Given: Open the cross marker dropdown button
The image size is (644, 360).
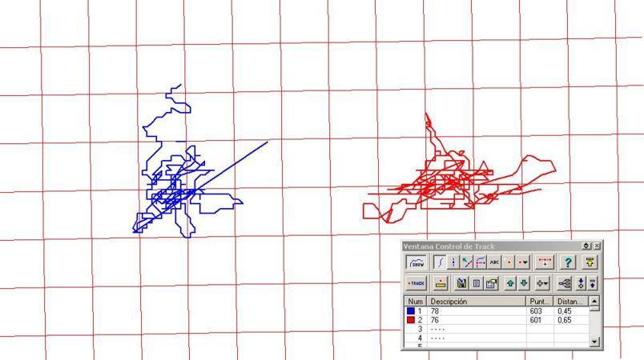Looking at the screenshot, I should pyautogui.click(x=542, y=283).
